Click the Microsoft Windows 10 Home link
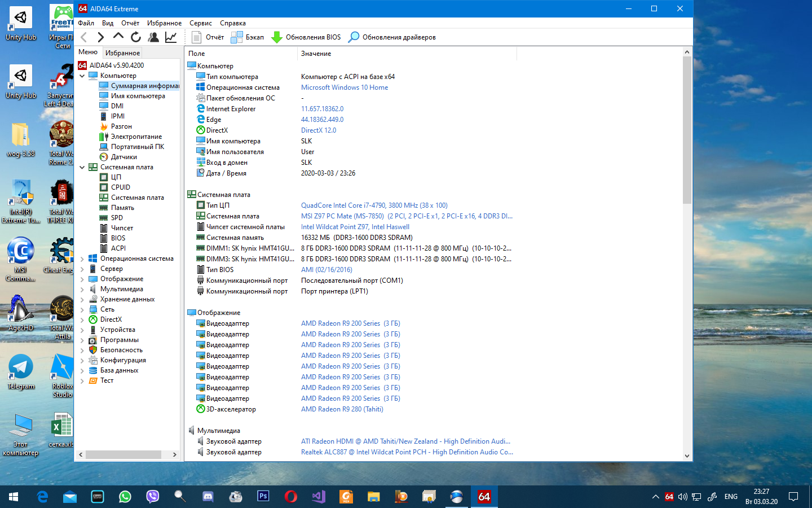The image size is (812, 508). [x=345, y=87]
